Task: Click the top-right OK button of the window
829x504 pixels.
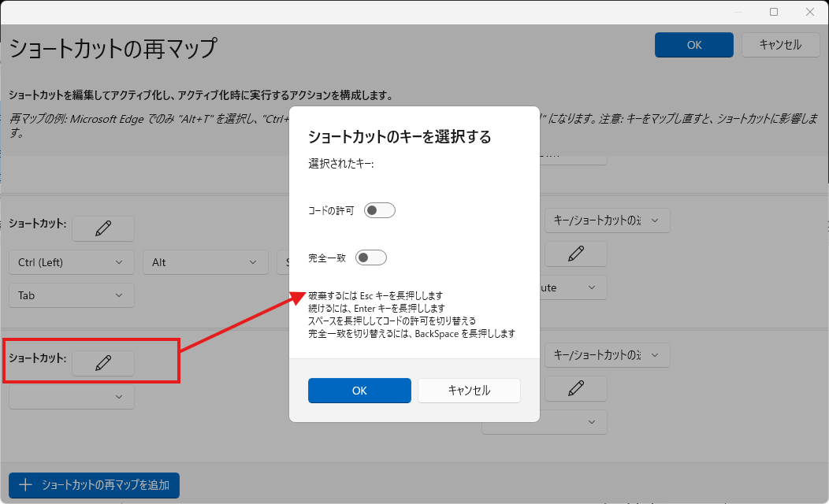Action: (x=693, y=45)
